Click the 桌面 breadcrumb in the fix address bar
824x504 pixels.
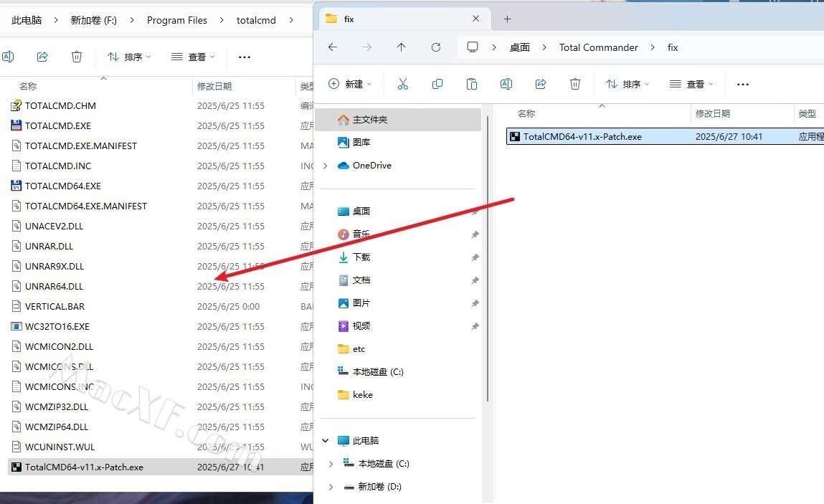coord(520,47)
